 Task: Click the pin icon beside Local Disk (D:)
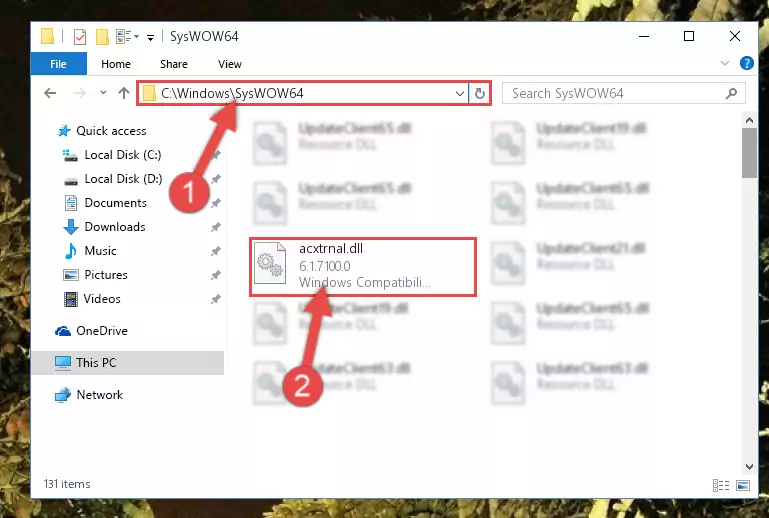(215, 179)
